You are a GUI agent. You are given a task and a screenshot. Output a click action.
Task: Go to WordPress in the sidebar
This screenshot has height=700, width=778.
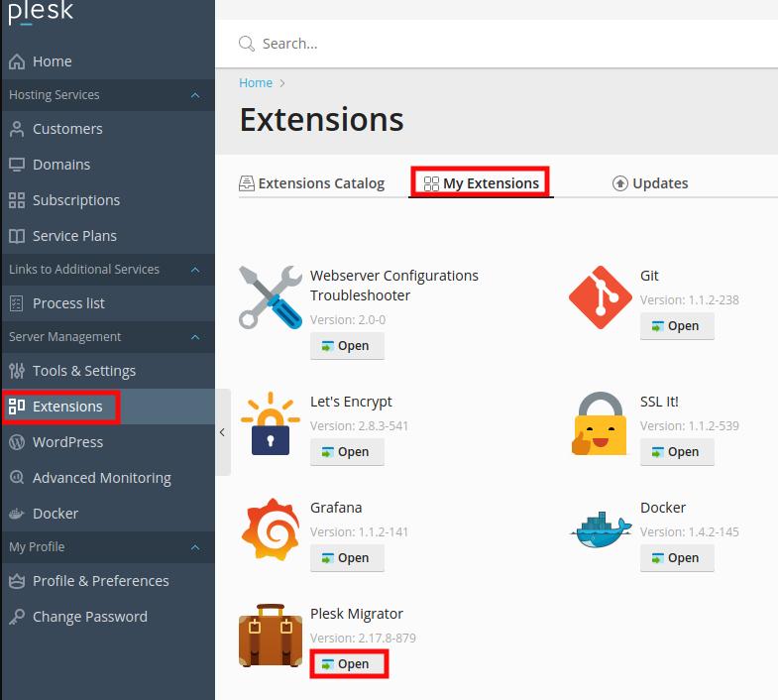(x=67, y=442)
